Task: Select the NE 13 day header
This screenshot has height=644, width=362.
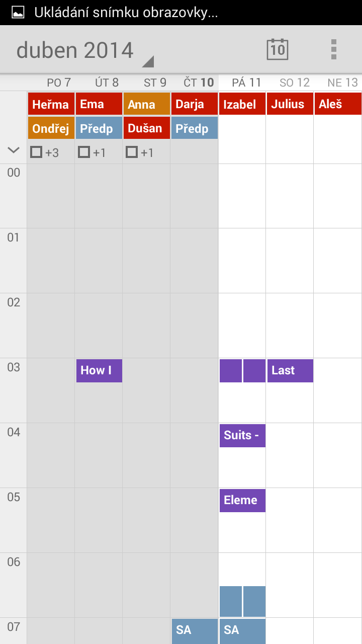Action: point(342,83)
